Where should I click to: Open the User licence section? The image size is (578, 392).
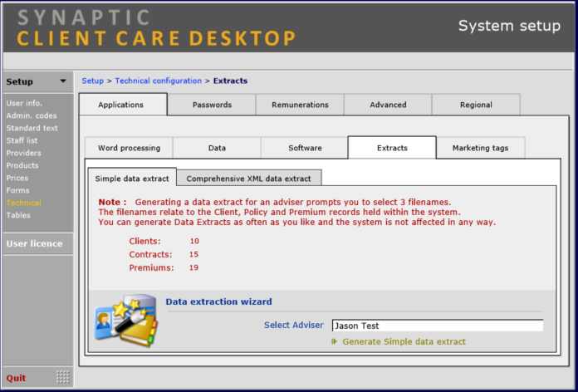(34, 243)
